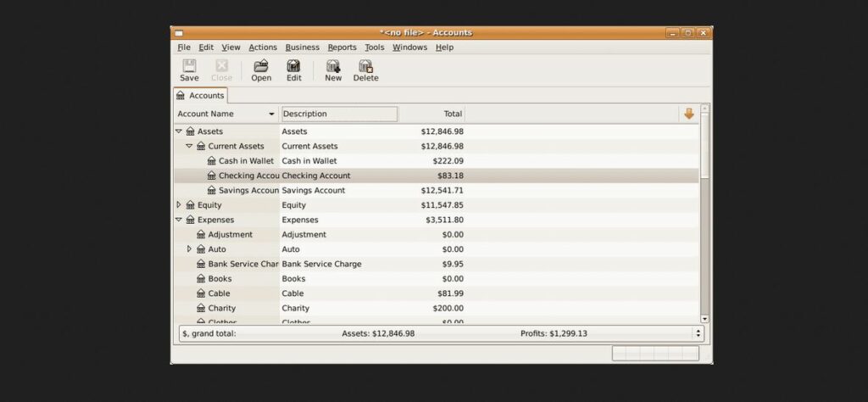Screen dimensions: 868x402
Task: Select the Savings Account $12,541.71 total
Action: pos(442,191)
